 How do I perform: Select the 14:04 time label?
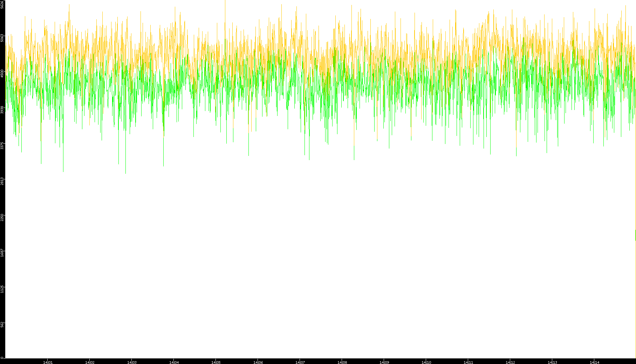[174, 362]
